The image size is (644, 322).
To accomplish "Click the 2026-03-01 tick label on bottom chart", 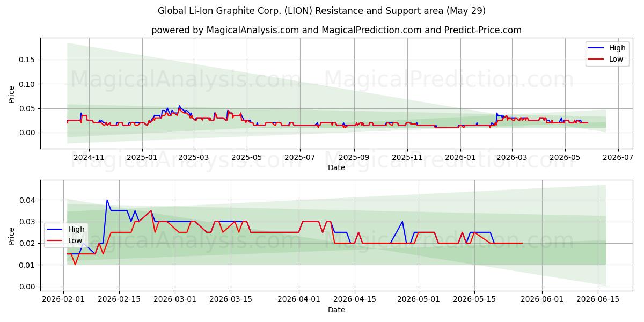I will (x=175, y=299).
